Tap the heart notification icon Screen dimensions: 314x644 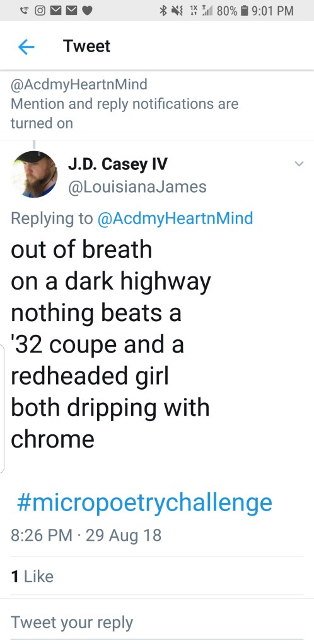(87, 11)
